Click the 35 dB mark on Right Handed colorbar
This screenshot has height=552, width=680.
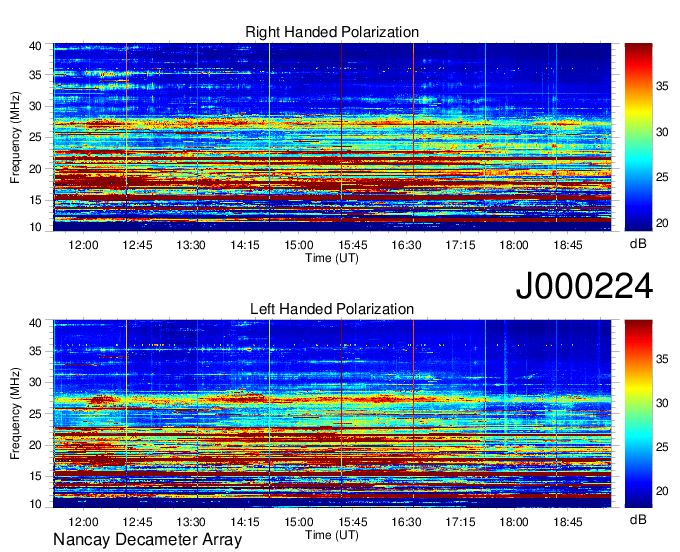[662, 86]
